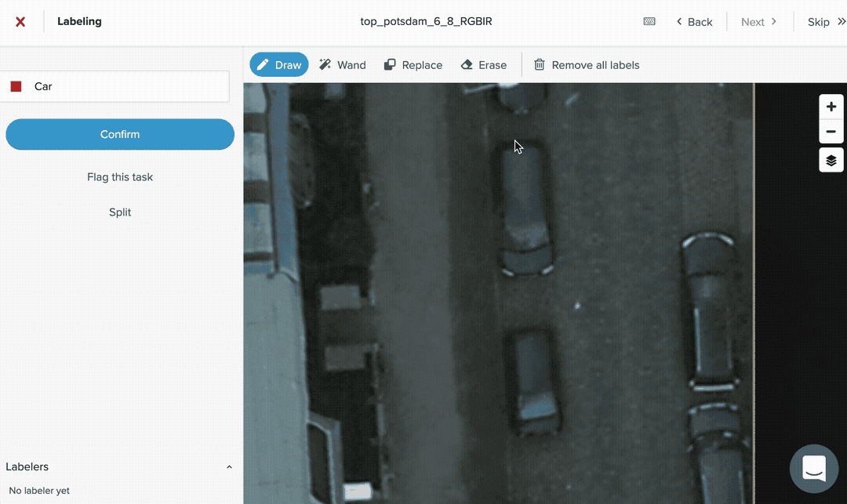
Task: Click Flag this task
Action: pyautogui.click(x=120, y=177)
